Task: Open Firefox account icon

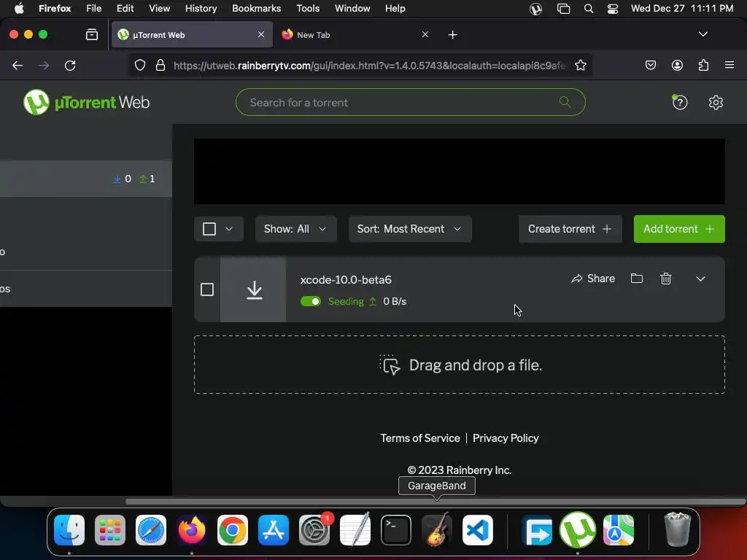Action: point(677,65)
